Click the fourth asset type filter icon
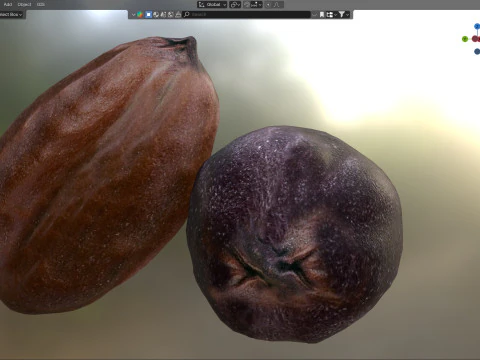Screen dimensions: 480x360 163,15
